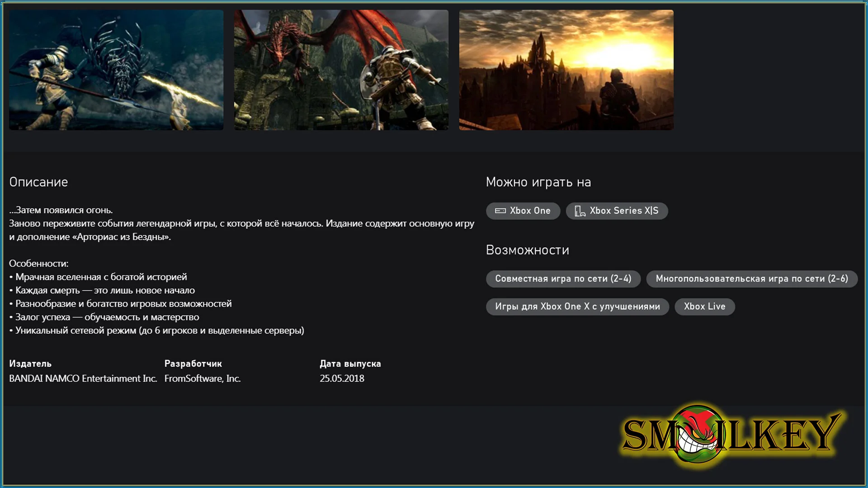Click the 'Особенности:' line
This screenshot has height=488, width=868.
(39, 263)
